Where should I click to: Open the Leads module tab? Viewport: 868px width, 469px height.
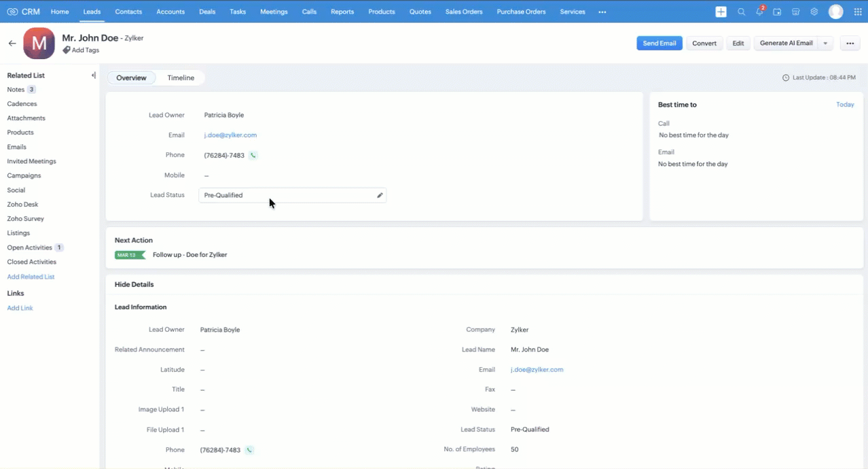point(92,12)
